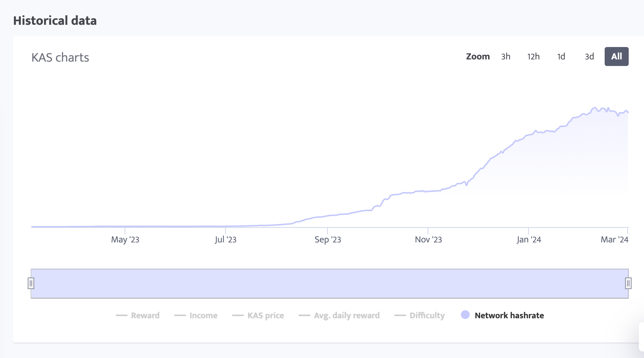Select the All zoom range
The height and width of the screenshot is (358, 644).
click(x=616, y=57)
